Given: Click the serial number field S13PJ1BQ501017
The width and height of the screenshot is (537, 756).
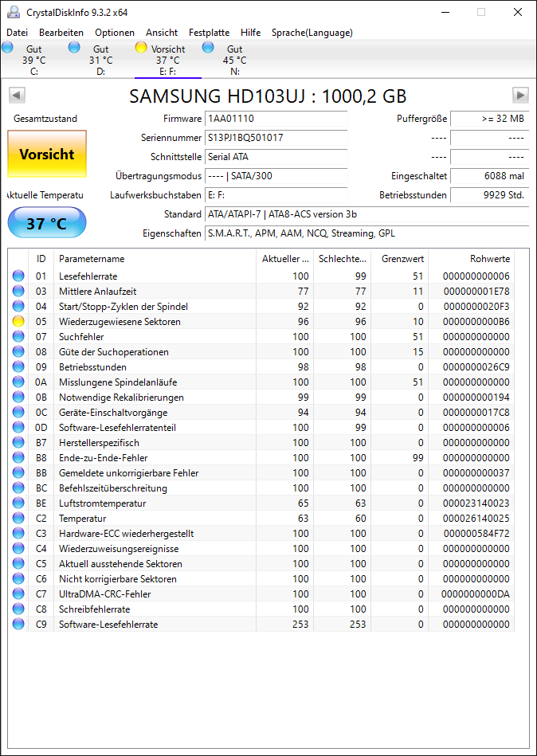Looking at the screenshot, I should [x=276, y=138].
